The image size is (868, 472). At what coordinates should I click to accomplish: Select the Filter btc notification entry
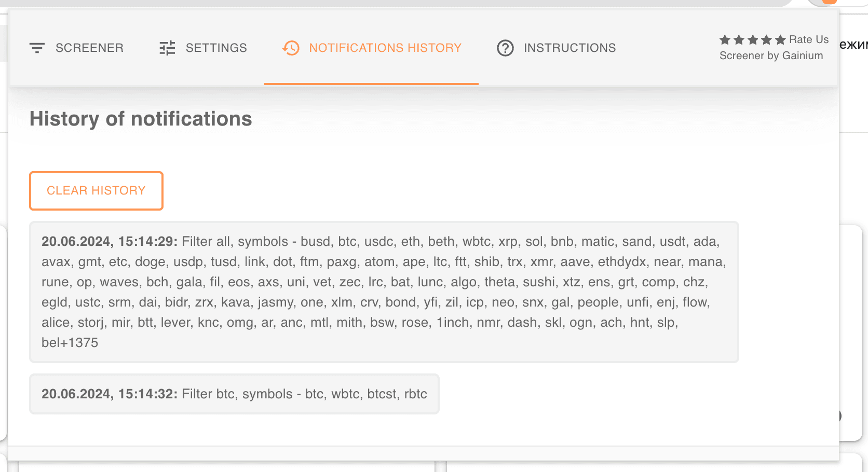coord(234,394)
